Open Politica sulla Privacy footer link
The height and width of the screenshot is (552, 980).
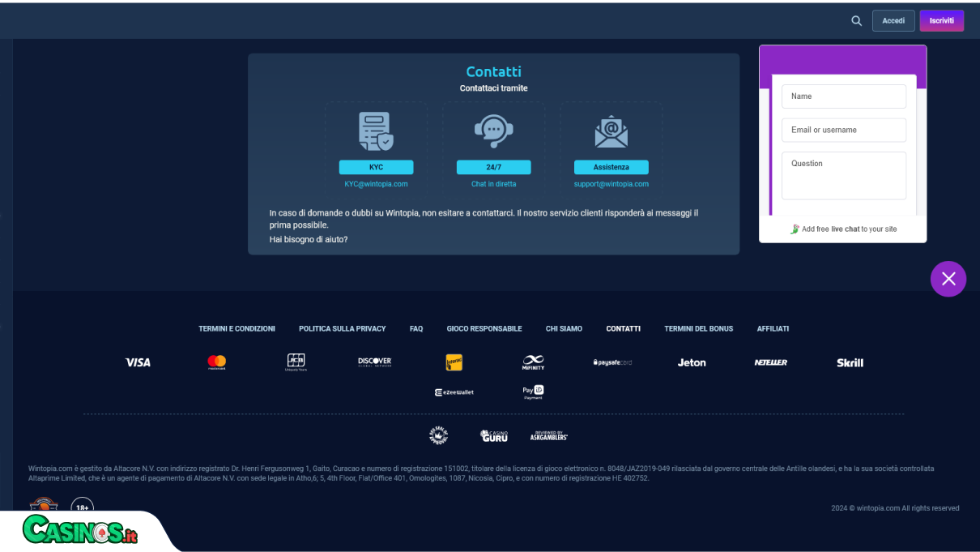coord(342,329)
